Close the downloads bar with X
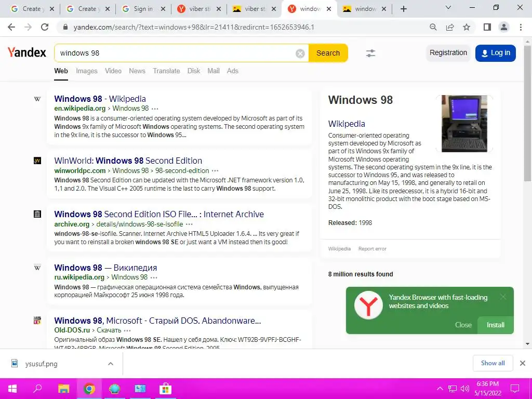The height and width of the screenshot is (399, 532). [x=523, y=363]
